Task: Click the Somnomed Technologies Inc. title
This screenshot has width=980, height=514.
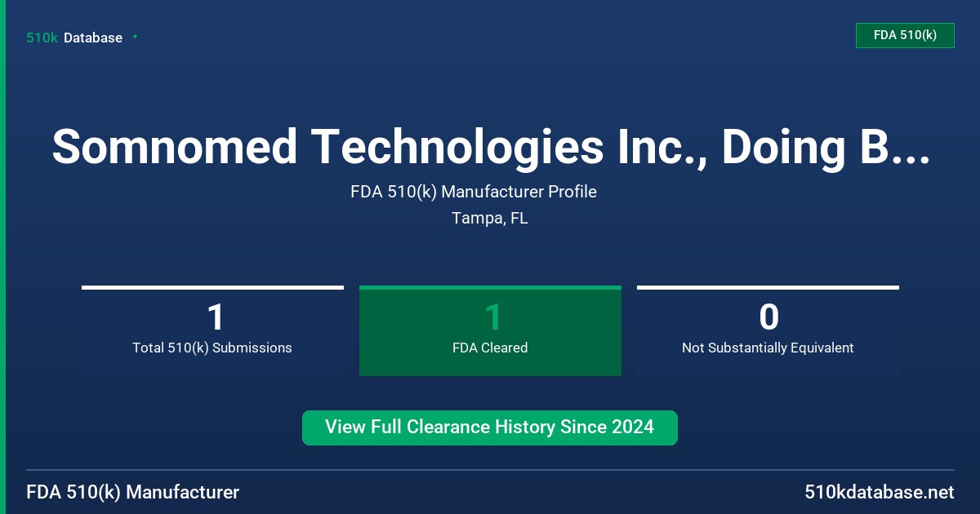Action: tap(490, 147)
